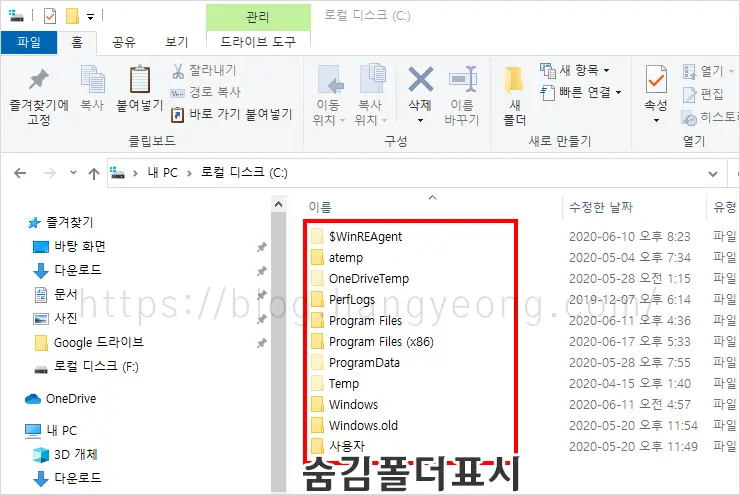Click the Forward navigation arrow
The width and height of the screenshot is (740, 495).
[50, 173]
